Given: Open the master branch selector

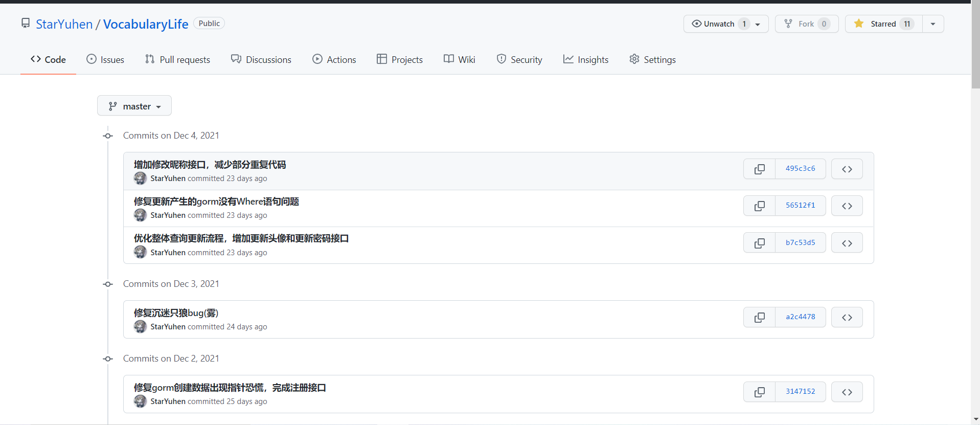Looking at the screenshot, I should coord(134,106).
